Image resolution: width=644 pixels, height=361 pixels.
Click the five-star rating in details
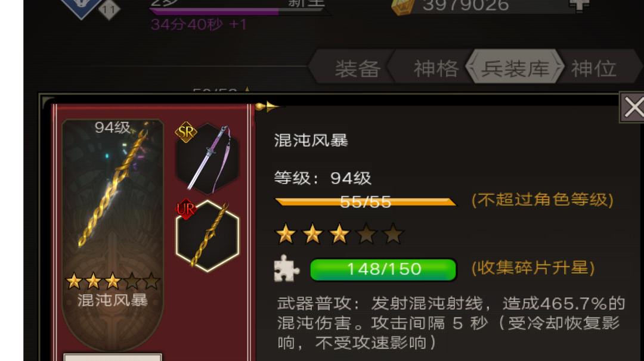click(339, 234)
